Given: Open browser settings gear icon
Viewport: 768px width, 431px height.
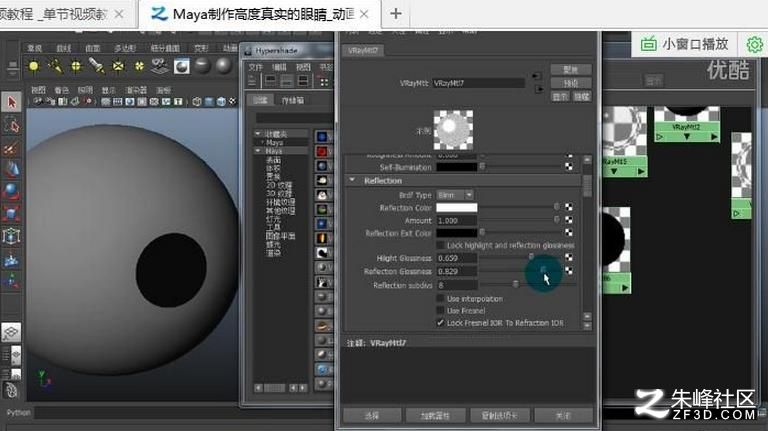Looking at the screenshot, I should coord(755,45).
